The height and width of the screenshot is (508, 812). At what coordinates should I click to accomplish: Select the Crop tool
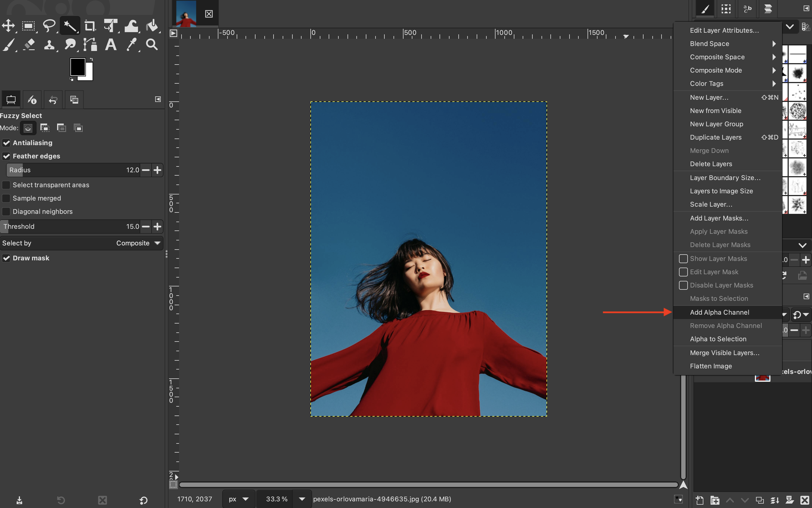tap(90, 25)
